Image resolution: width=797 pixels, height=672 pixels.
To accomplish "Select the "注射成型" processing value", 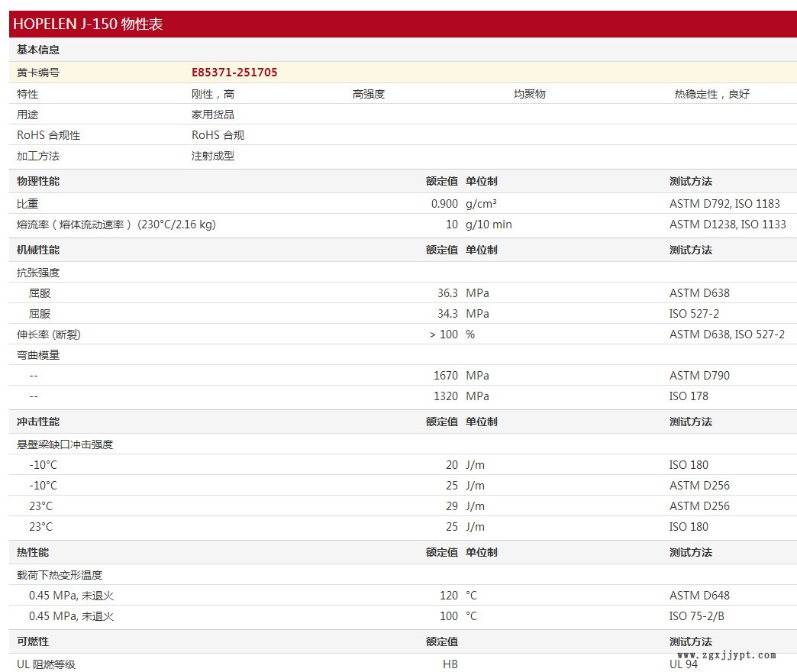I will click(x=213, y=156).
